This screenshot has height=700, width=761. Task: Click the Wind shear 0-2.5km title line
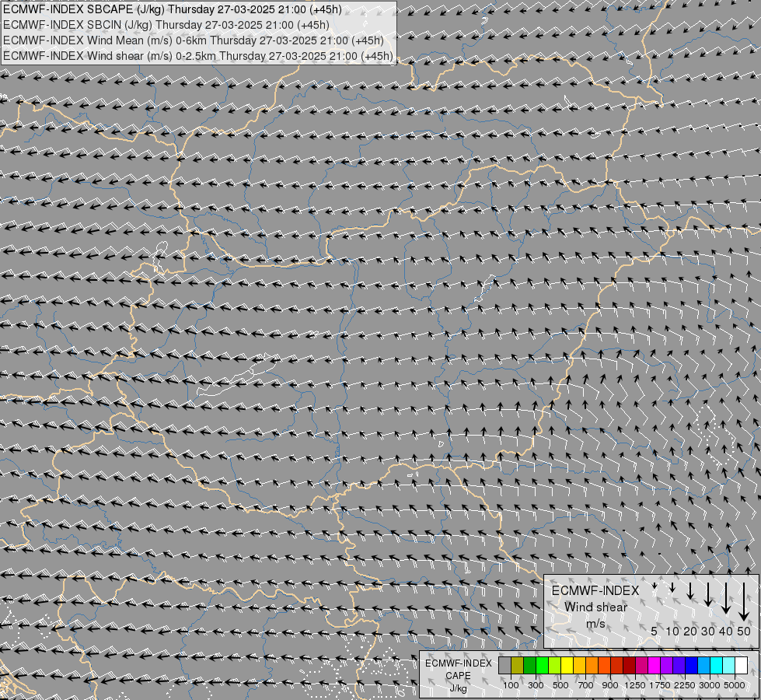[x=198, y=56]
